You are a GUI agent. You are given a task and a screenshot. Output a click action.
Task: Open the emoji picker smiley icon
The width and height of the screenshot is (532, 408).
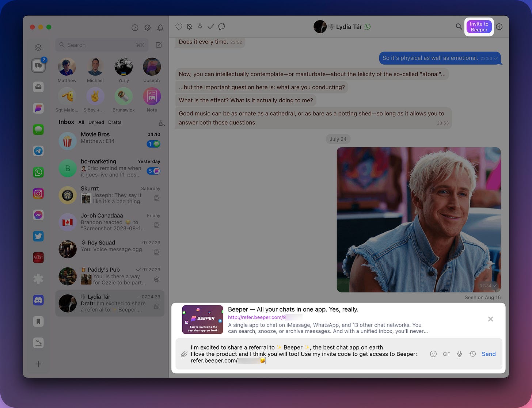(433, 354)
